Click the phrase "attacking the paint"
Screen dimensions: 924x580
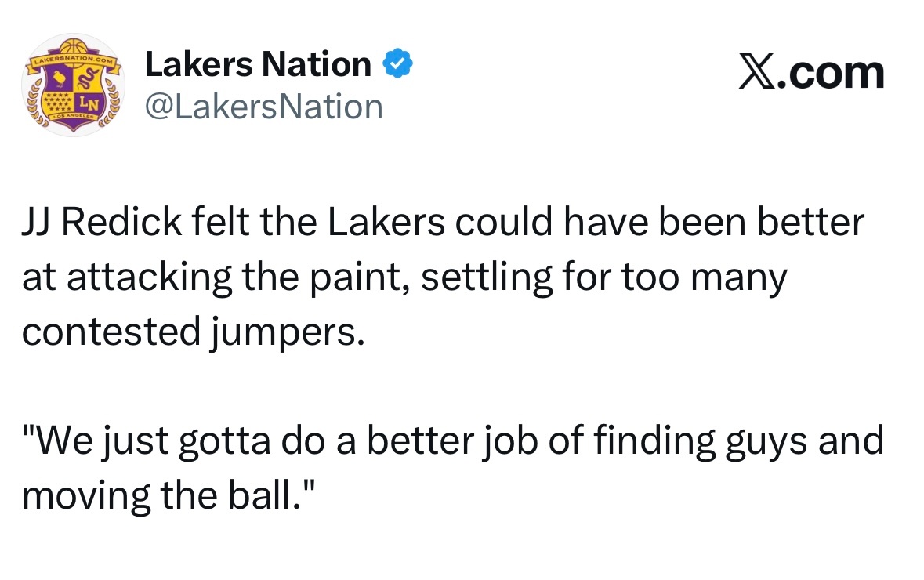(237, 278)
